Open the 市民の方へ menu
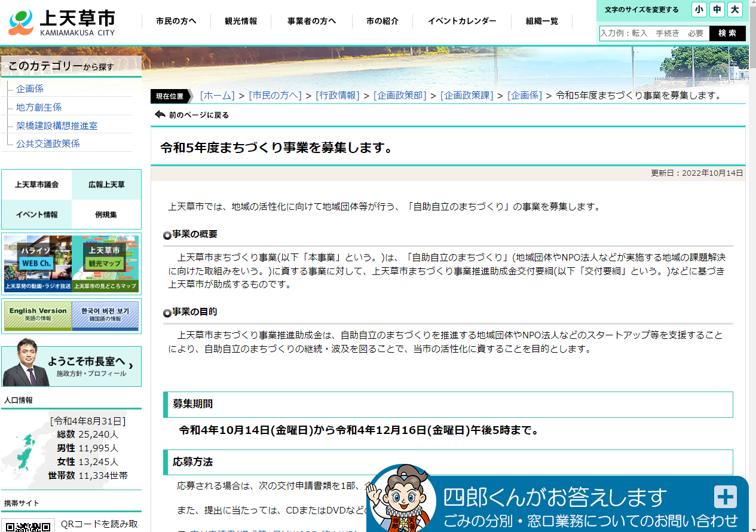Screen dimensions: 756x532 (x=176, y=22)
